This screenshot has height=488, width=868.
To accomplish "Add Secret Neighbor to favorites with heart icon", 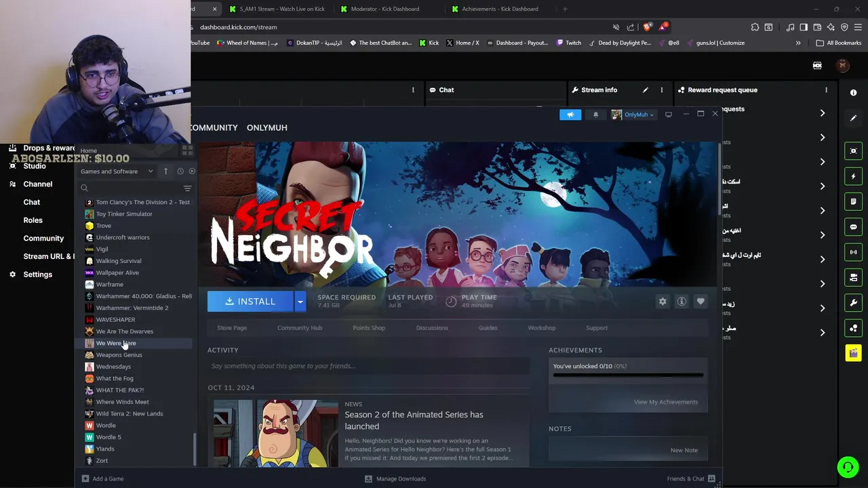I will point(701,302).
